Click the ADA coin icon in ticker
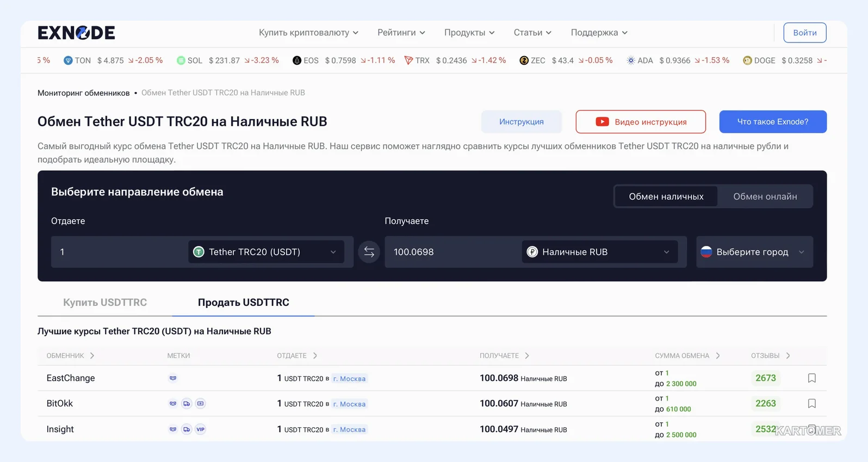868x462 pixels. (631, 60)
